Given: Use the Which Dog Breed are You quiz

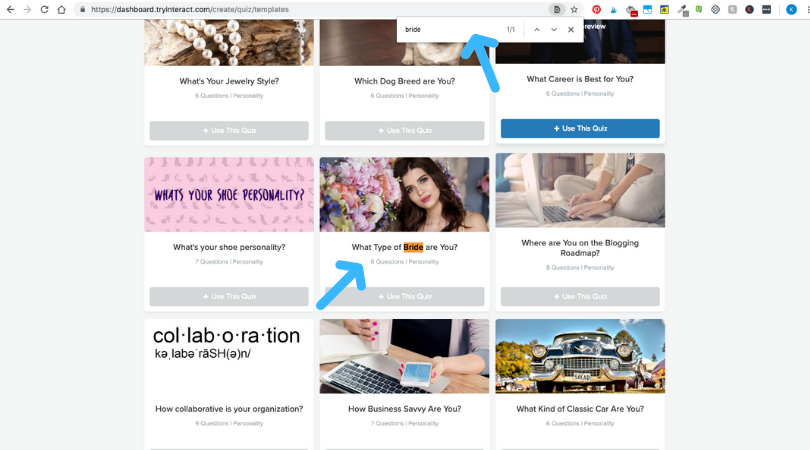Looking at the screenshot, I should (404, 130).
